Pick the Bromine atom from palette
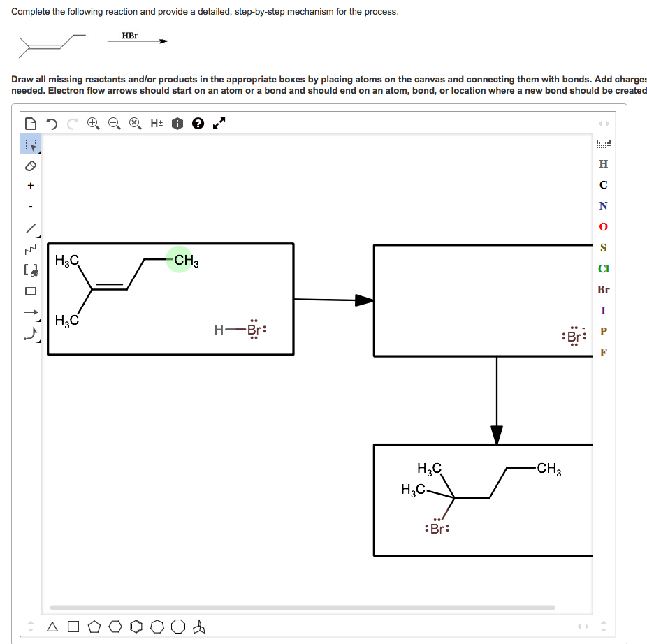The height and width of the screenshot is (644, 647). 604,290
